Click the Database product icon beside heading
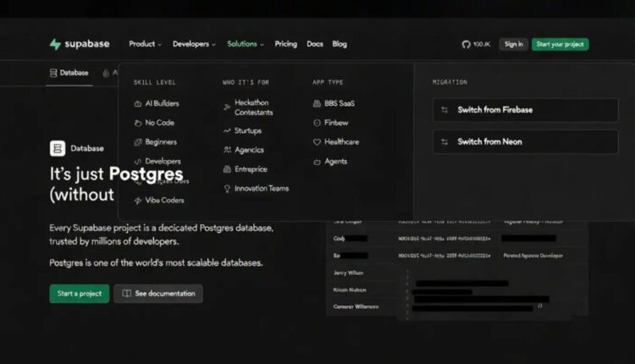The width and height of the screenshot is (635, 364). (58, 148)
